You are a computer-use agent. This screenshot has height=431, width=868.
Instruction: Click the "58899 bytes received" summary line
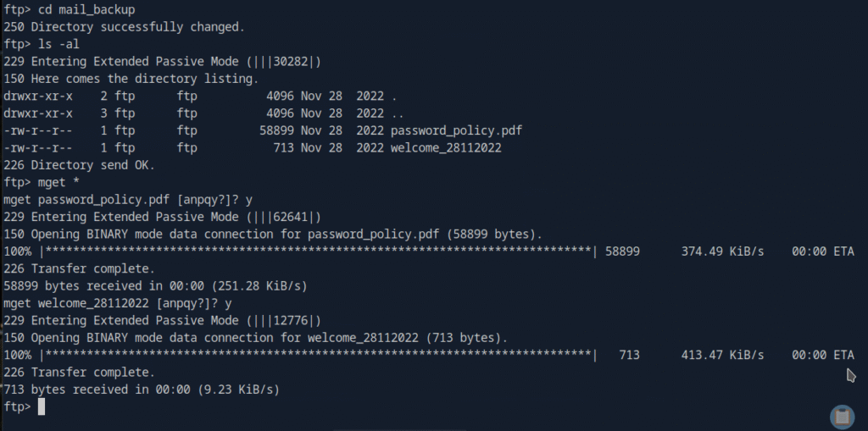click(155, 285)
